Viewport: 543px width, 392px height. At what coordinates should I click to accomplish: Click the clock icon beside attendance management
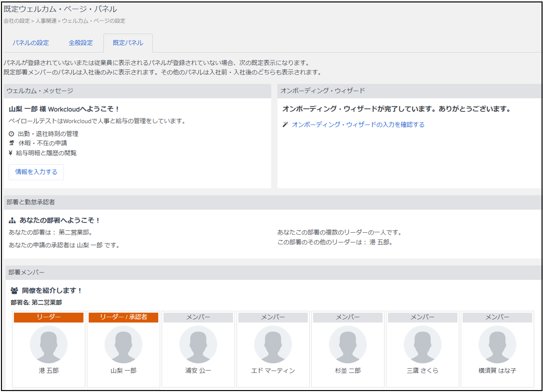click(12, 134)
